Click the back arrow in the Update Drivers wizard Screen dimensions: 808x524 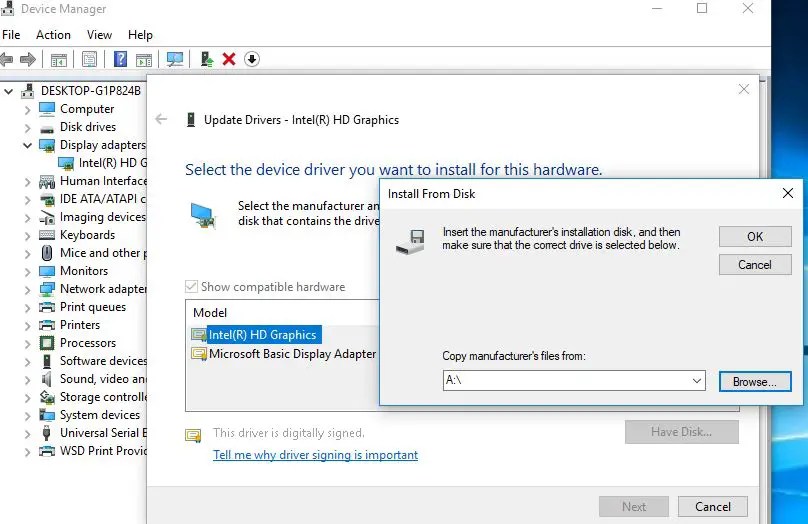click(x=161, y=120)
